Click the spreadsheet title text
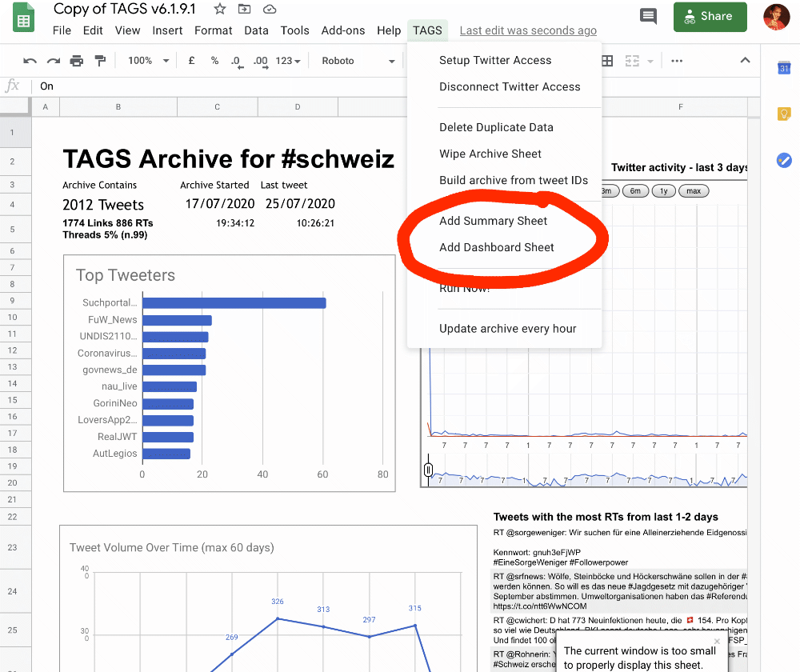The width and height of the screenshot is (800, 672). coord(125,9)
